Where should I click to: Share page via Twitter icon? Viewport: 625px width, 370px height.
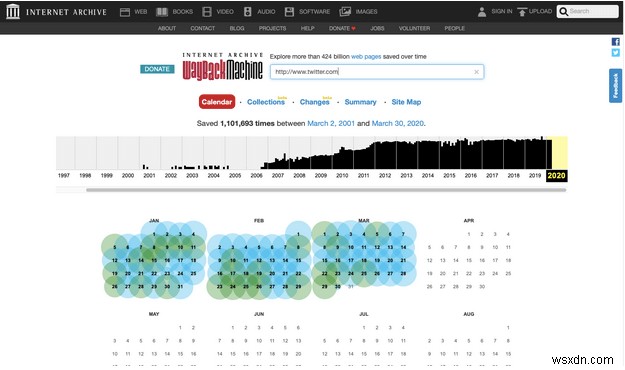coord(615,53)
